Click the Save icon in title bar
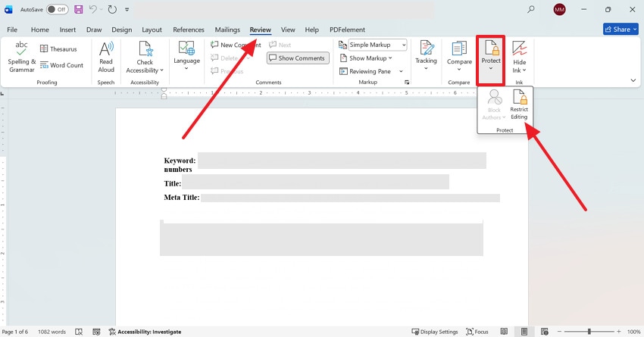 pyautogui.click(x=79, y=9)
